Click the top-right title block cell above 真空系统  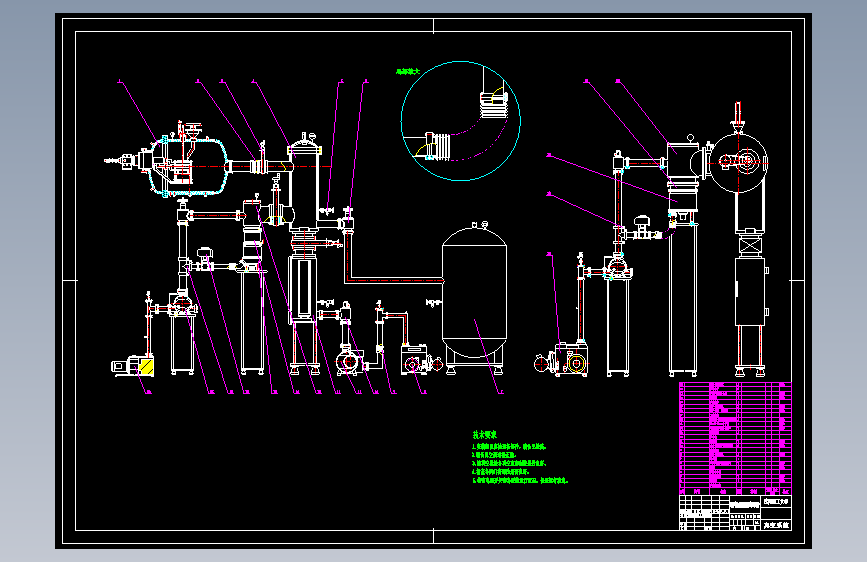pos(776,502)
